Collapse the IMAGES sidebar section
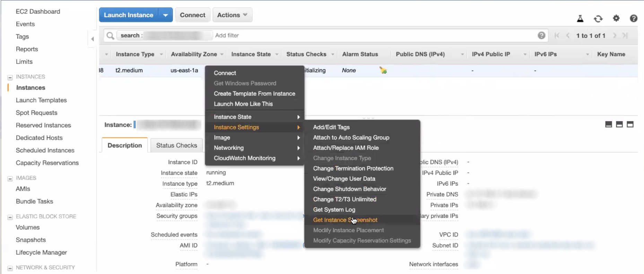 tap(10, 179)
